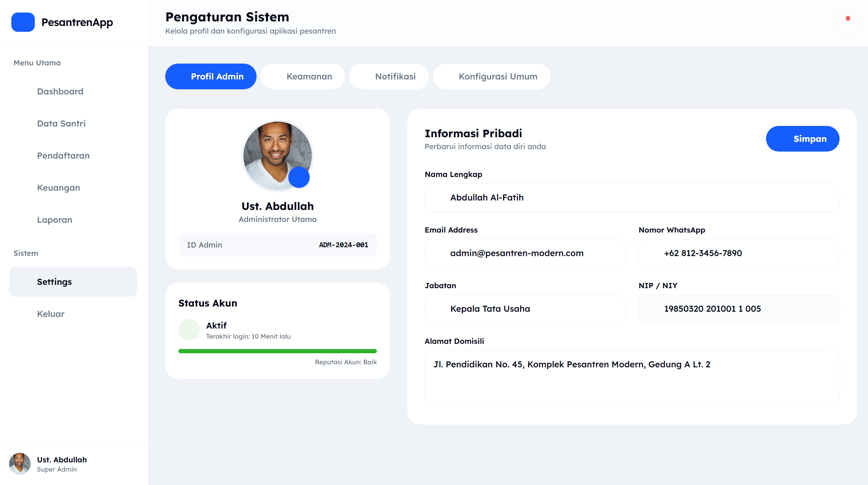Viewport: 868px width, 485px height.
Task: Navigate to Keuangan in sidebar
Action: pos(58,188)
